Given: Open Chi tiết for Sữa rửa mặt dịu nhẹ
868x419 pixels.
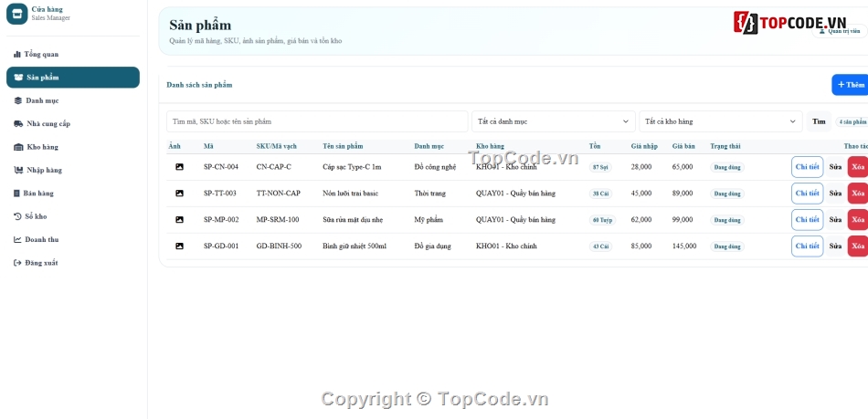Looking at the screenshot, I should pyautogui.click(x=807, y=219).
